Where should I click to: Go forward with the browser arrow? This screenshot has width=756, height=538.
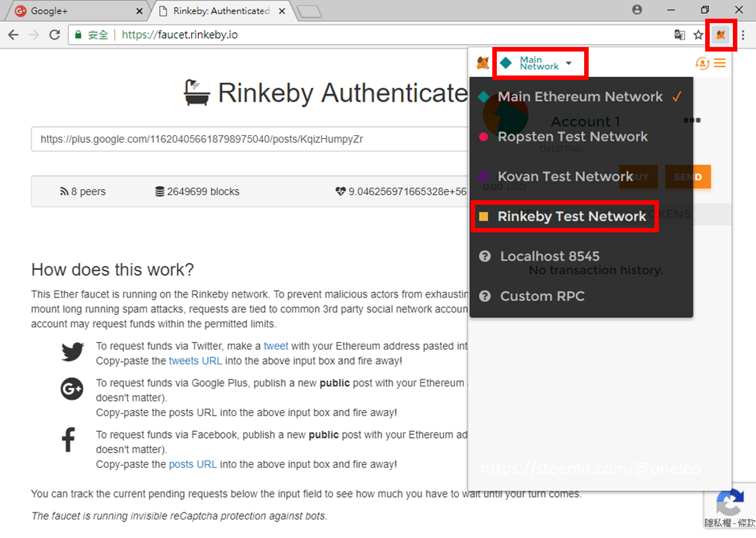pos(34,34)
